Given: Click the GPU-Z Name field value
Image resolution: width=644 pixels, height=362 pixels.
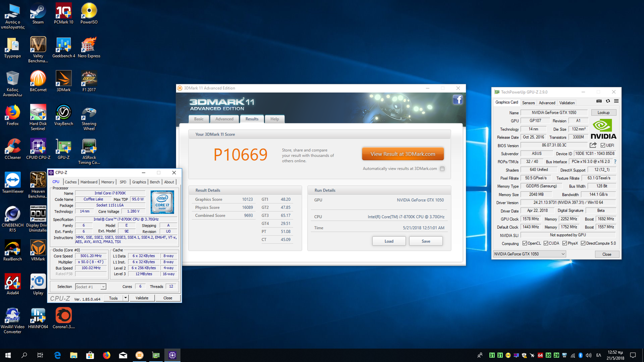Looking at the screenshot, I should click(x=554, y=113).
